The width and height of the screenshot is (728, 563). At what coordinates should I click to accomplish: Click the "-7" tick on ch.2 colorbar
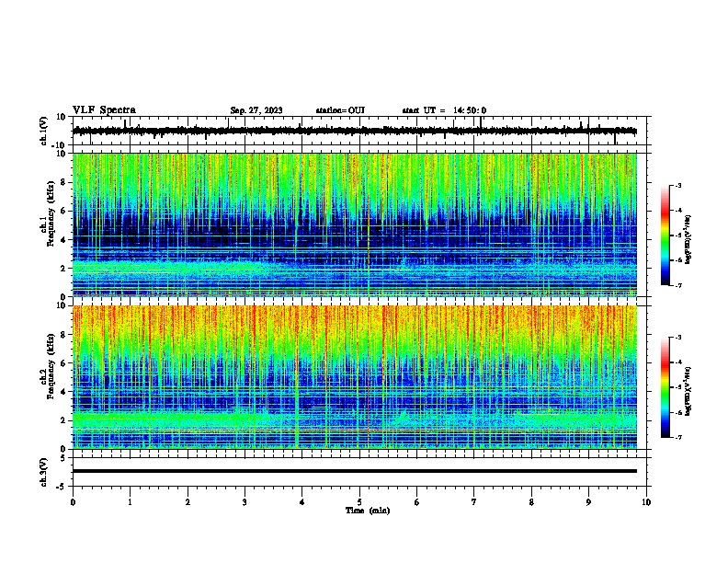coord(677,437)
